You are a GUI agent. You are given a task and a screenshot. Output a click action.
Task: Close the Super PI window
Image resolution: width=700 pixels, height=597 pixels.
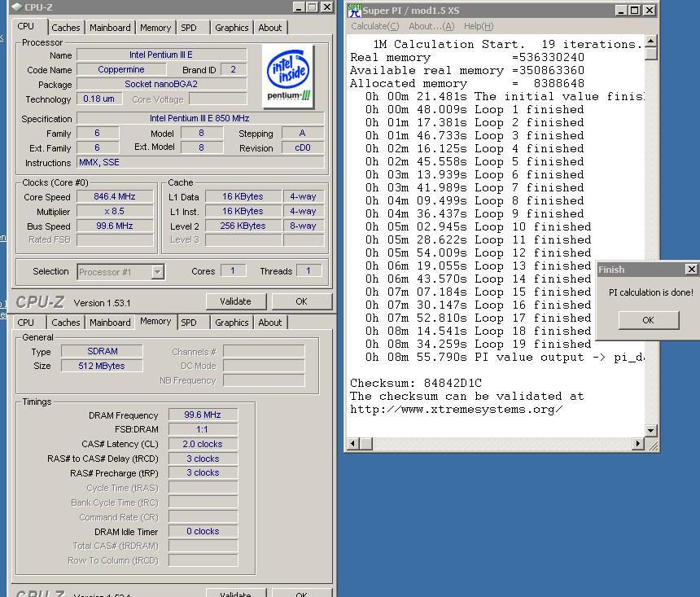click(649, 11)
